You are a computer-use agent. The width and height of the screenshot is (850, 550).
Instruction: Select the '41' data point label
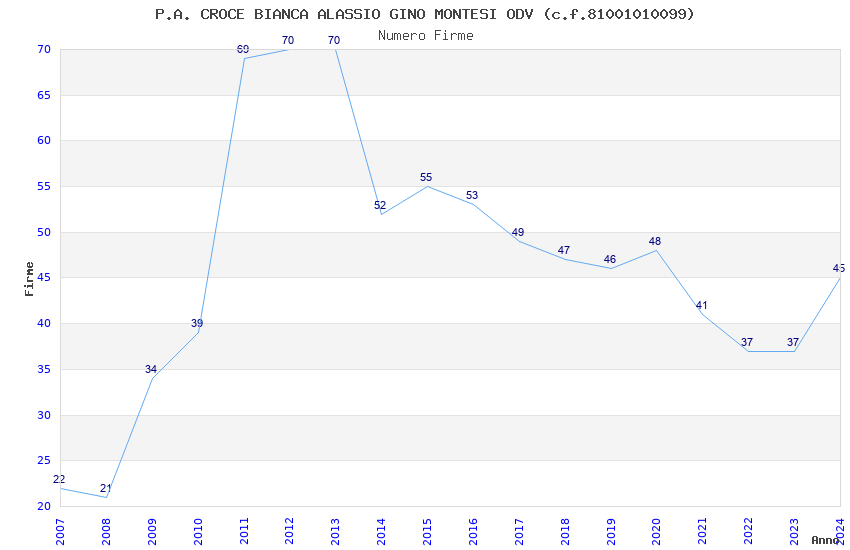[701, 305]
